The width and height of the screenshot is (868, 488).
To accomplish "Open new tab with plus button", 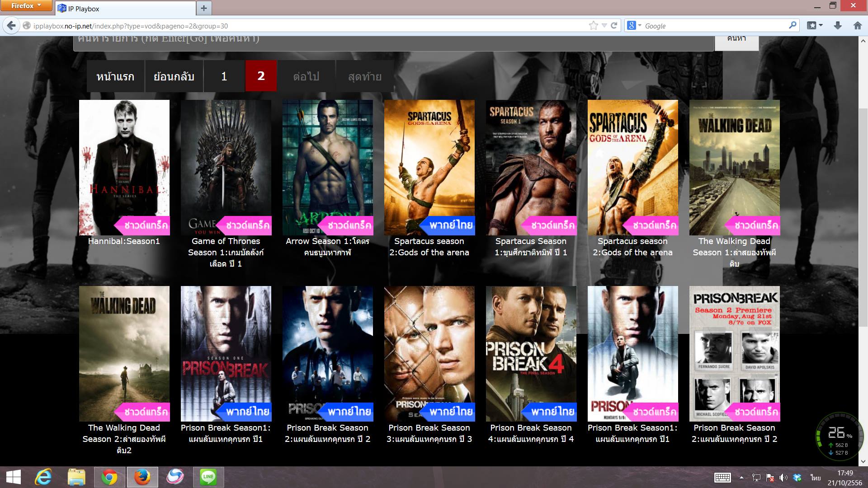I will point(204,8).
